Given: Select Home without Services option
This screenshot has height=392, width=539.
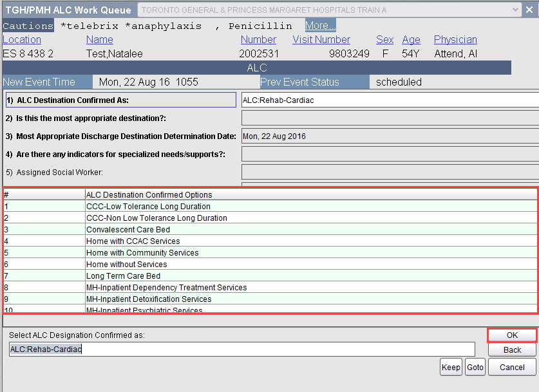Looking at the screenshot, I should pyautogui.click(x=270, y=264).
